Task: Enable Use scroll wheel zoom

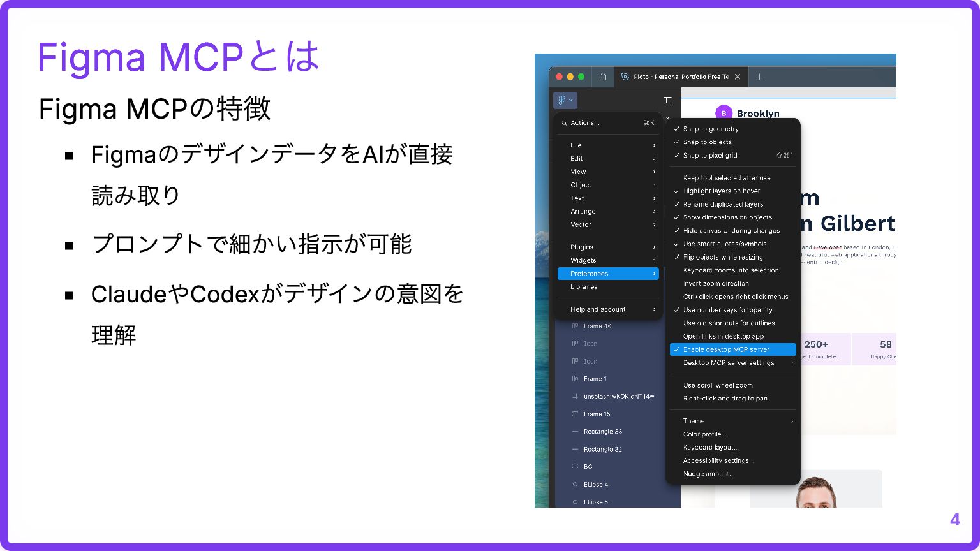Action: [x=733, y=385]
